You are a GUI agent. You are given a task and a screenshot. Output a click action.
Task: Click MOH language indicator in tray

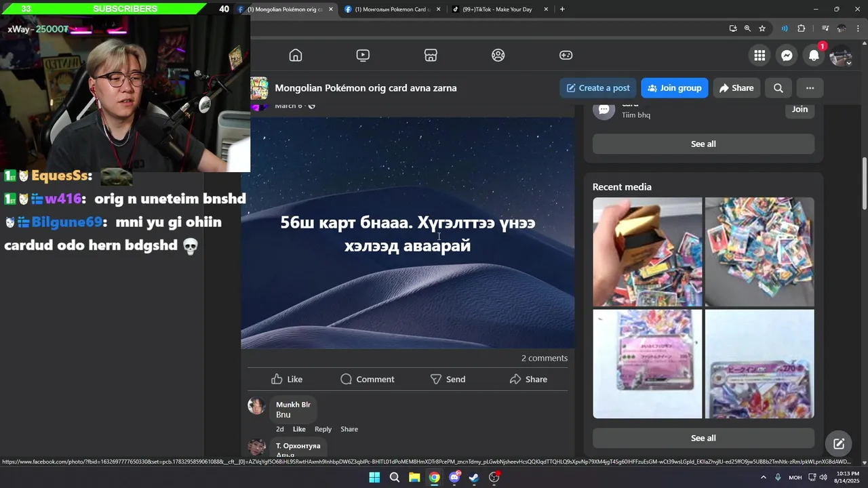point(795,478)
